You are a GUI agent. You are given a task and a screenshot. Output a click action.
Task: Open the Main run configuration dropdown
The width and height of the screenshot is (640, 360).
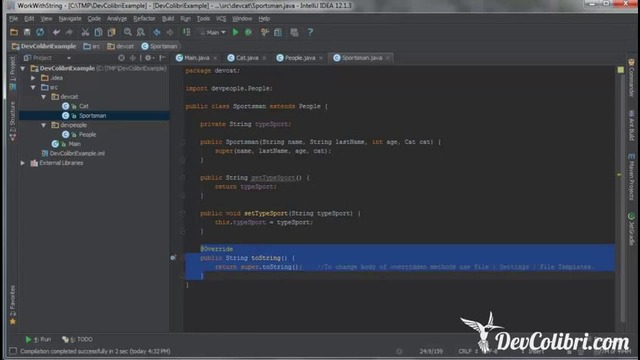213,32
